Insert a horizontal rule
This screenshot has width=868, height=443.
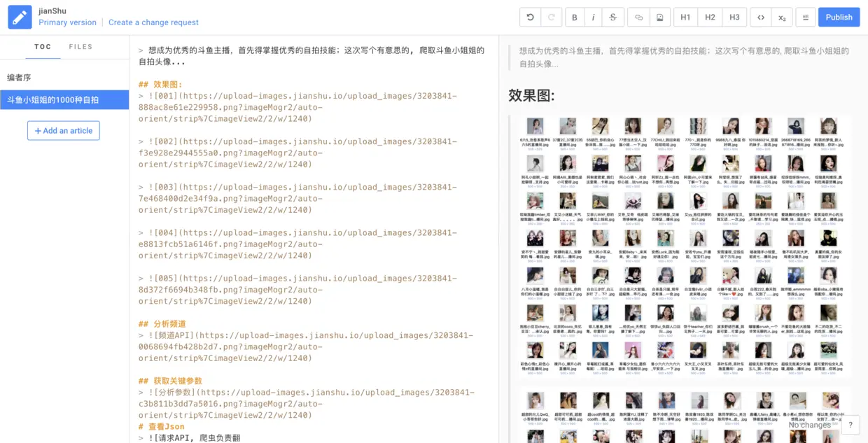pyautogui.click(x=805, y=17)
